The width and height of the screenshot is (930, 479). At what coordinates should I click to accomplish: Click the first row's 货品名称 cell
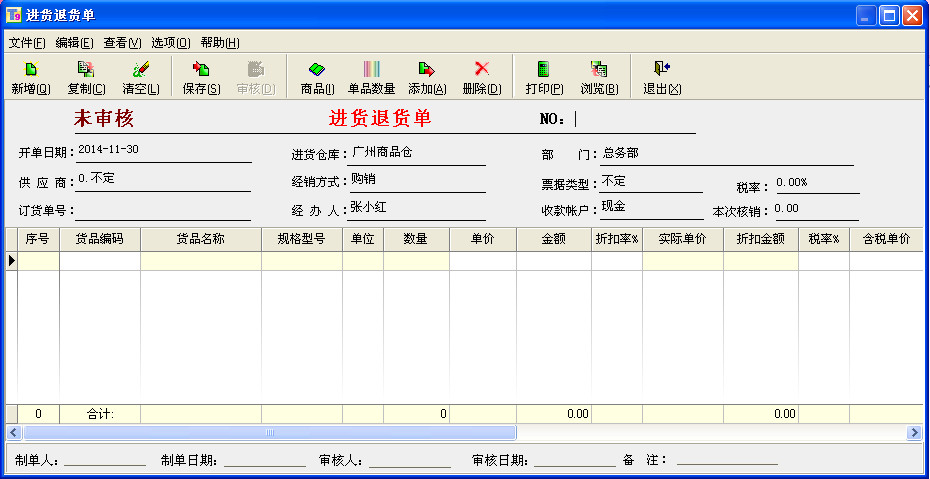pyautogui.click(x=201, y=261)
